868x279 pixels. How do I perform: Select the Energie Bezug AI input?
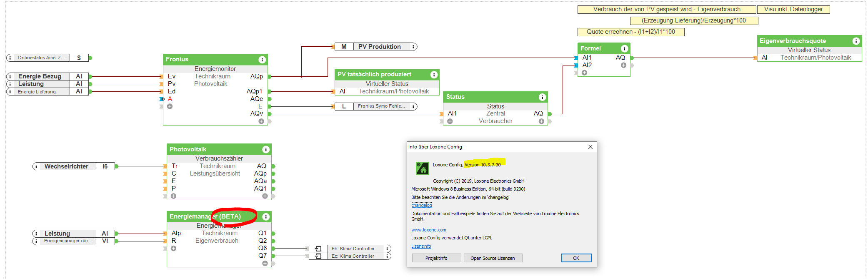click(47, 76)
